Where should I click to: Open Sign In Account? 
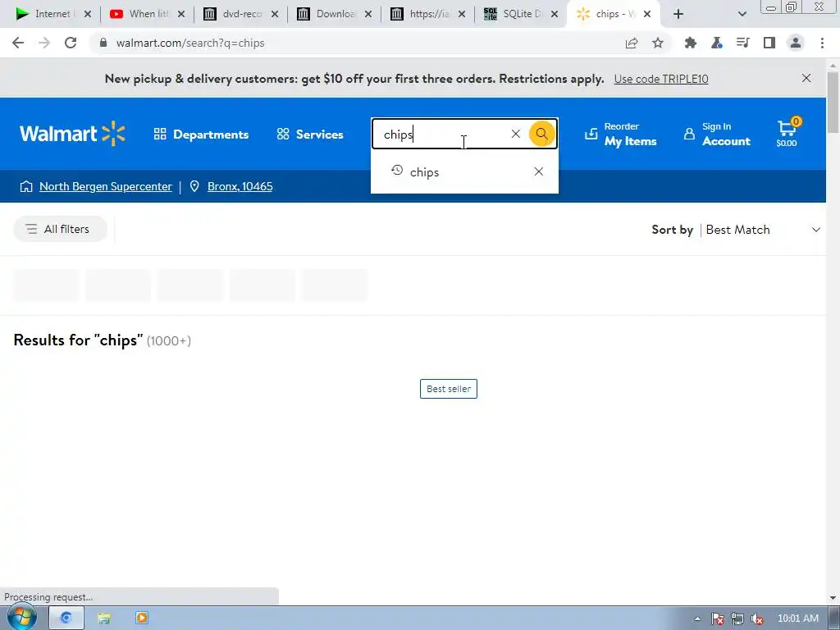coord(717,134)
